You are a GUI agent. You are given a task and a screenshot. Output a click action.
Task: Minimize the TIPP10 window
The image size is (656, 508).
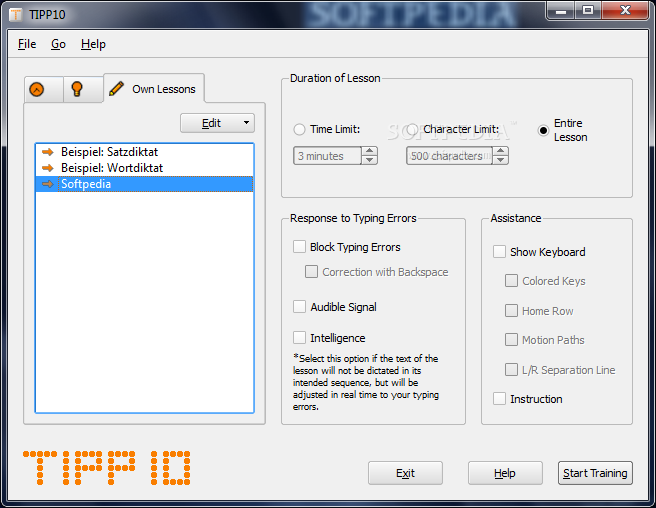(561, 10)
